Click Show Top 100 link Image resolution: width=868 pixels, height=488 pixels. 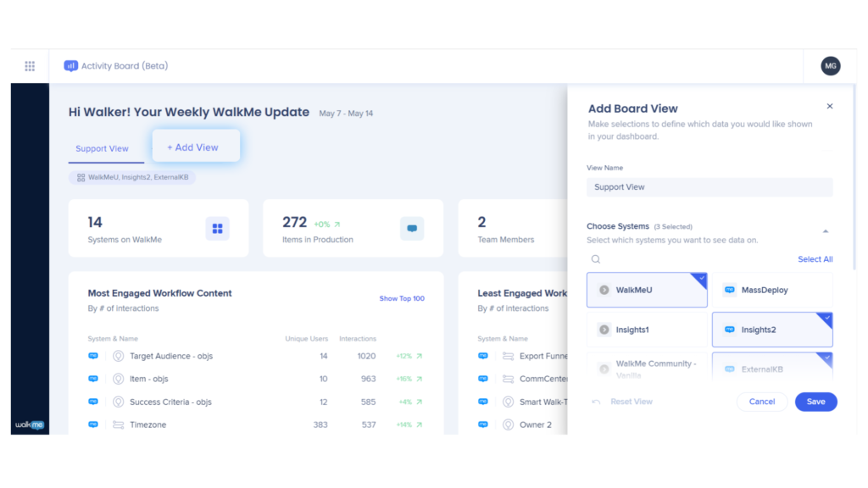[402, 298]
